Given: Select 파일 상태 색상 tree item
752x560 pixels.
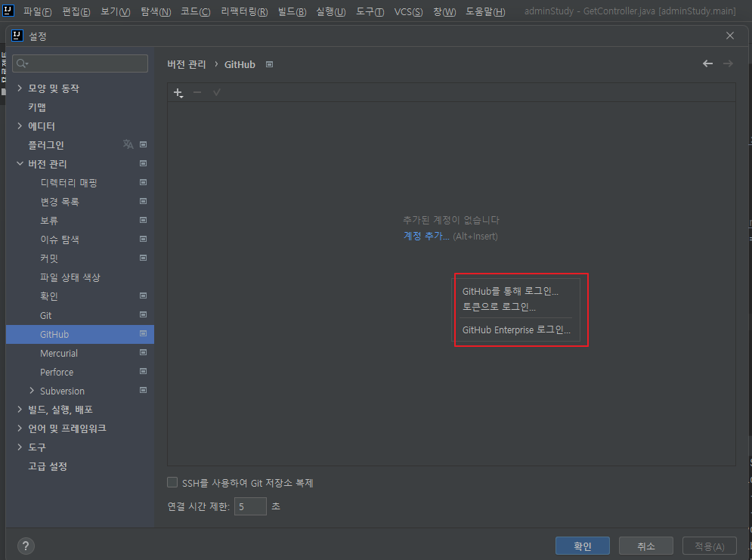Looking at the screenshot, I should (x=70, y=277).
